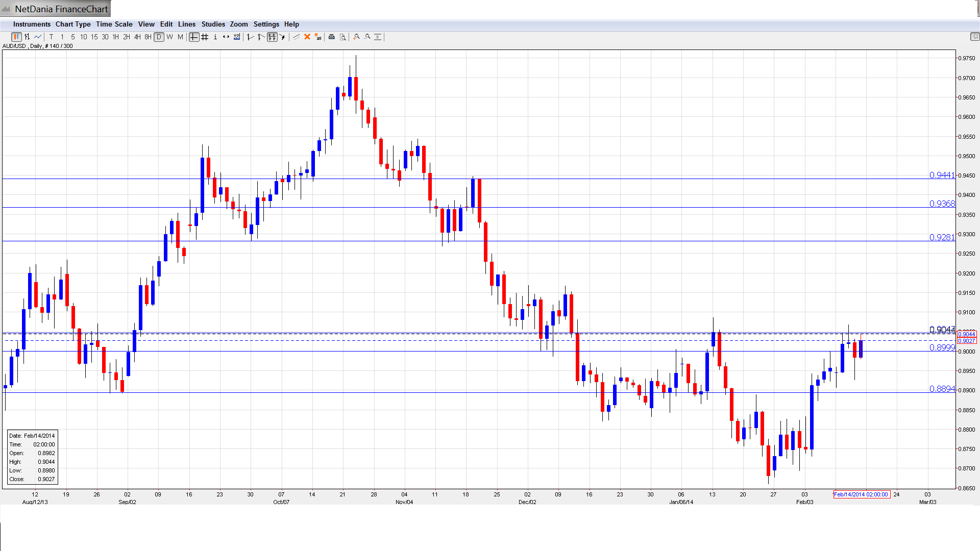
Task: Click the print chart icon
Action: (332, 37)
